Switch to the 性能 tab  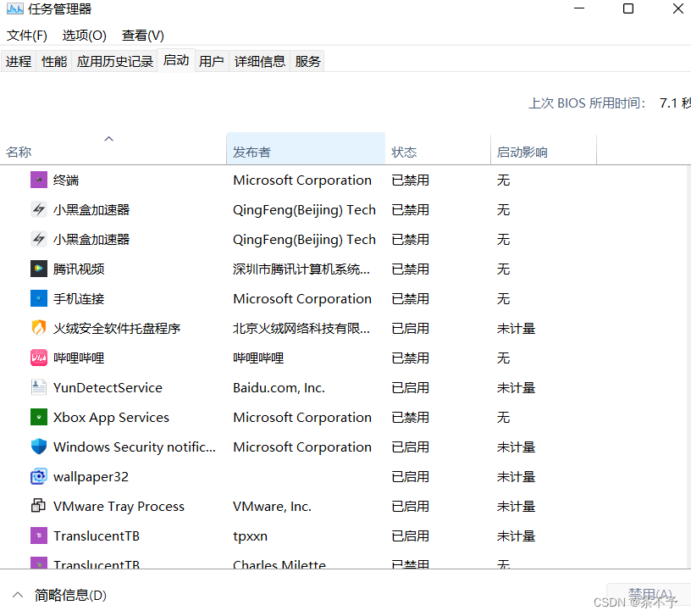click(x=54, y=61)
